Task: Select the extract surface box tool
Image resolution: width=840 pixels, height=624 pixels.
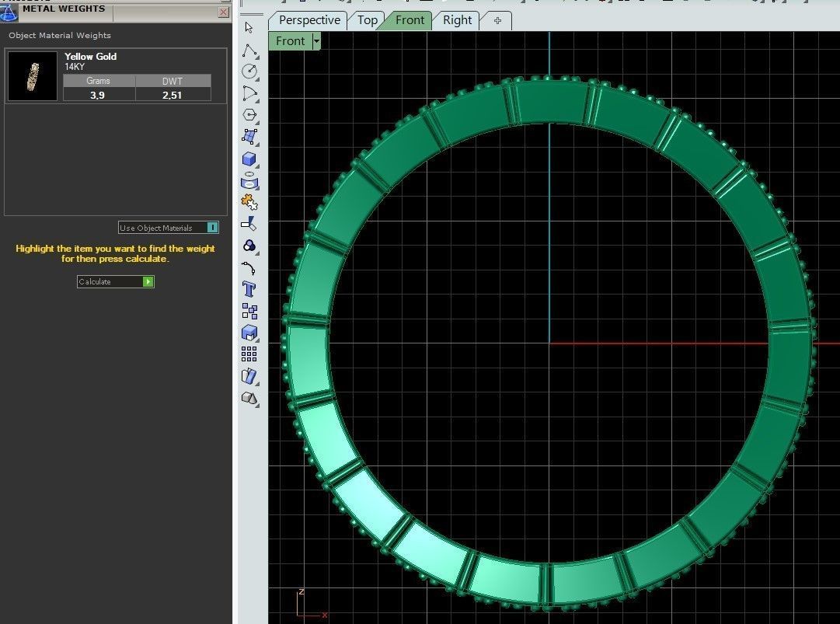Action: click(x=249, y=333)
